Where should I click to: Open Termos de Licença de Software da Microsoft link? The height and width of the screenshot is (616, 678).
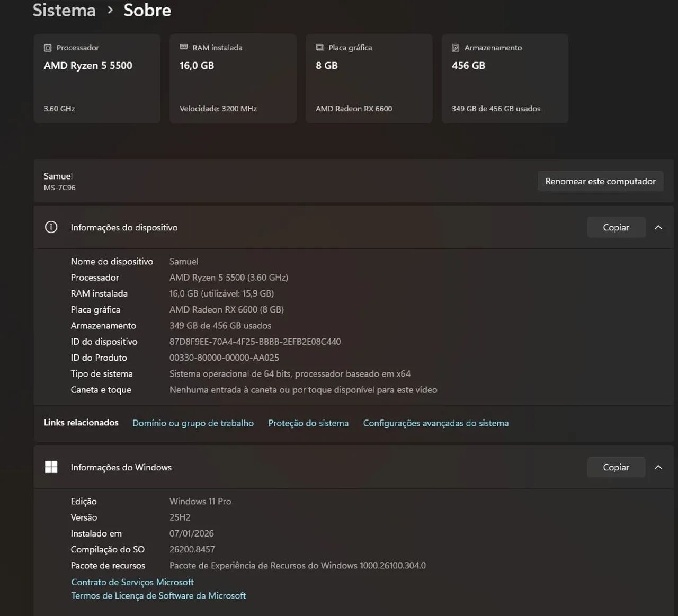pos(158,596)
